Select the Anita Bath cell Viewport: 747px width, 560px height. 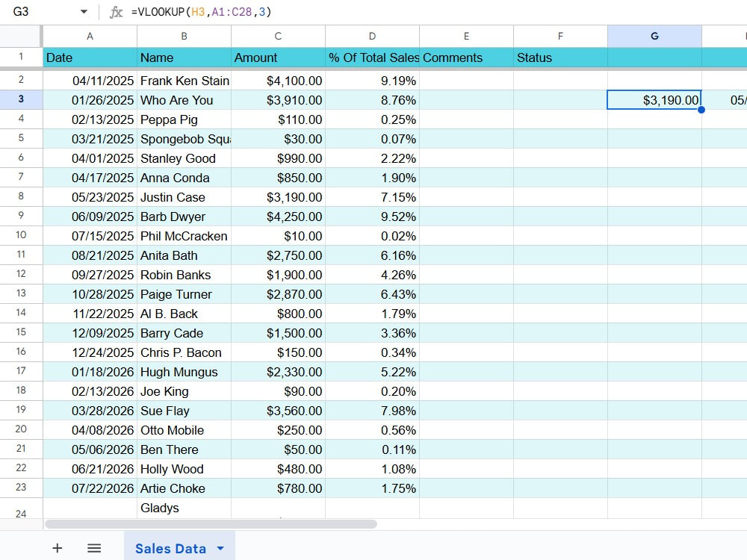pyautogui.click(x=184, y=255)
